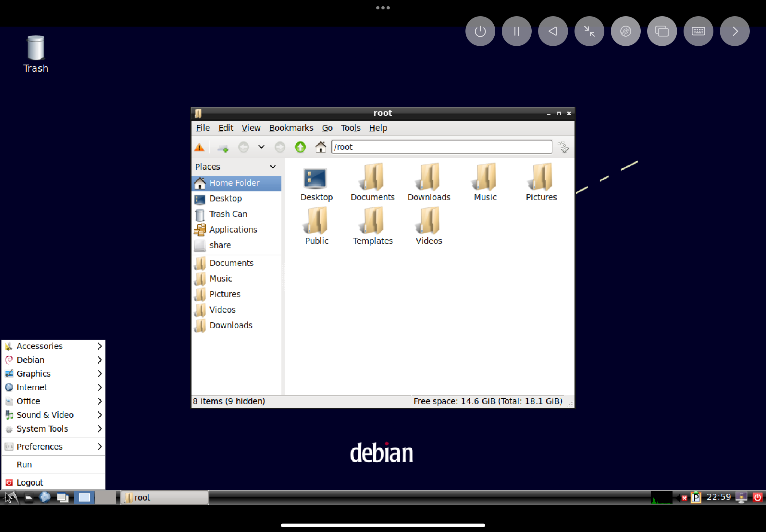This screenshot has height=532, width=766.
Task: Launch the web browser globe icon in taskbar
Action: click(x=45, y=498)
